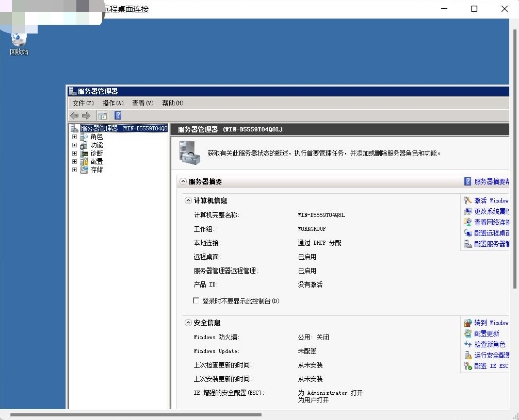The height and width of the screenshot is (420, 519).
Task: Click the 配置远程桌面 link
Action: click(x=492, y=233)
